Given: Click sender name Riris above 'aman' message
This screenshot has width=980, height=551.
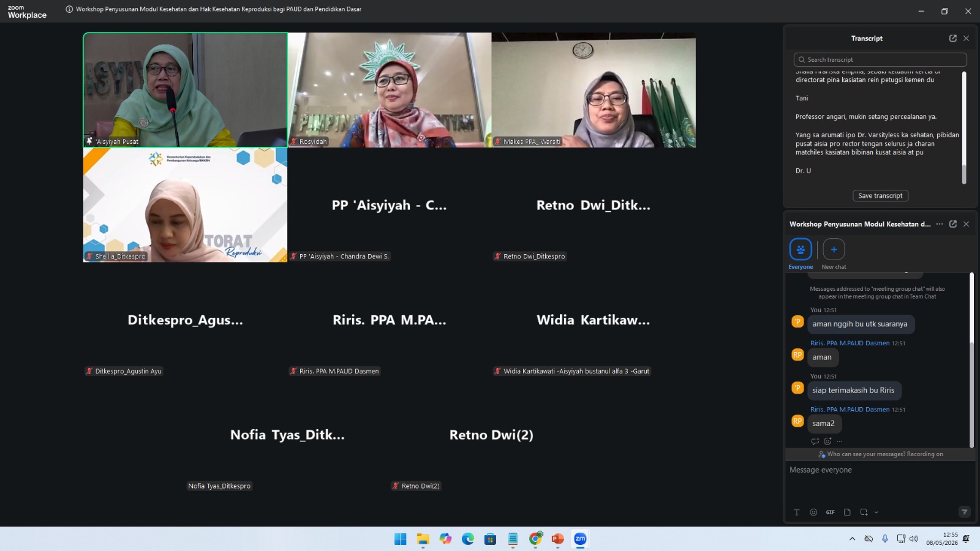Looking at the screenshot, I should [x=850, y=343].
